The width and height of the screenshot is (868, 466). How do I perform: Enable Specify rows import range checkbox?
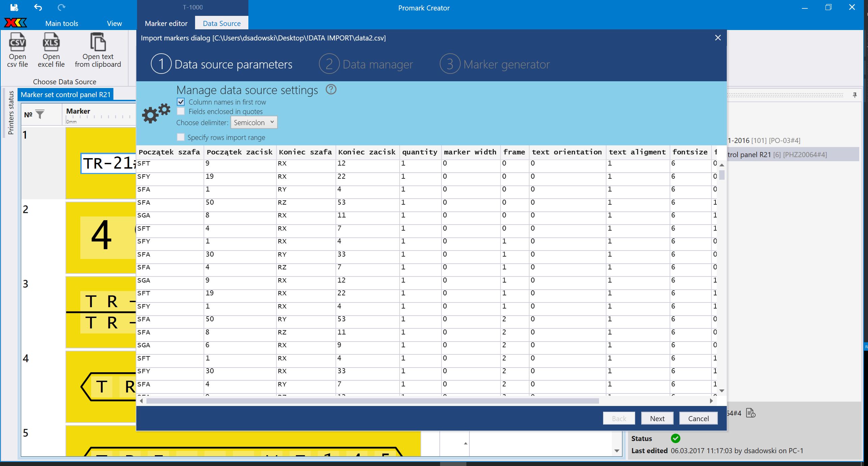tap(181, 137)
